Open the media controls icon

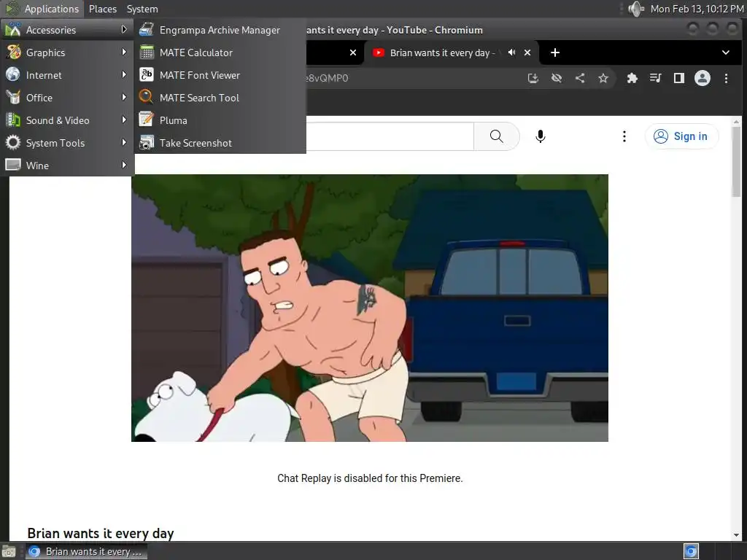click(656, 78)
